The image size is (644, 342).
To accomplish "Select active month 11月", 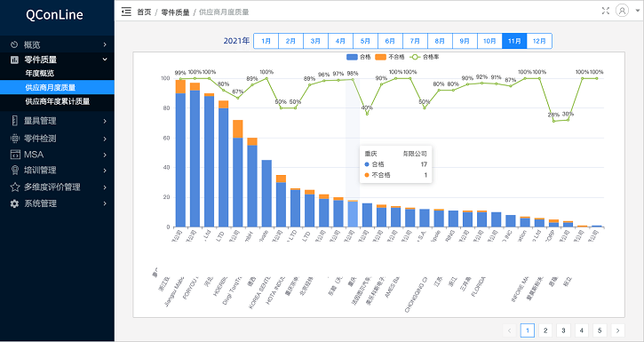I will pos(514,41).
